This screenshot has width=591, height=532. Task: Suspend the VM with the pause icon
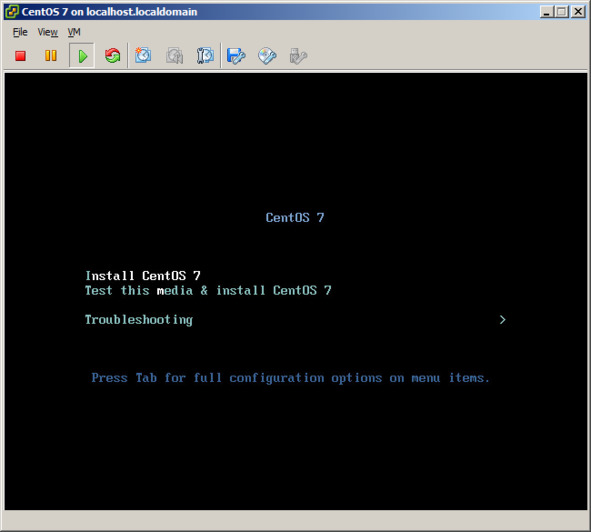51,56
